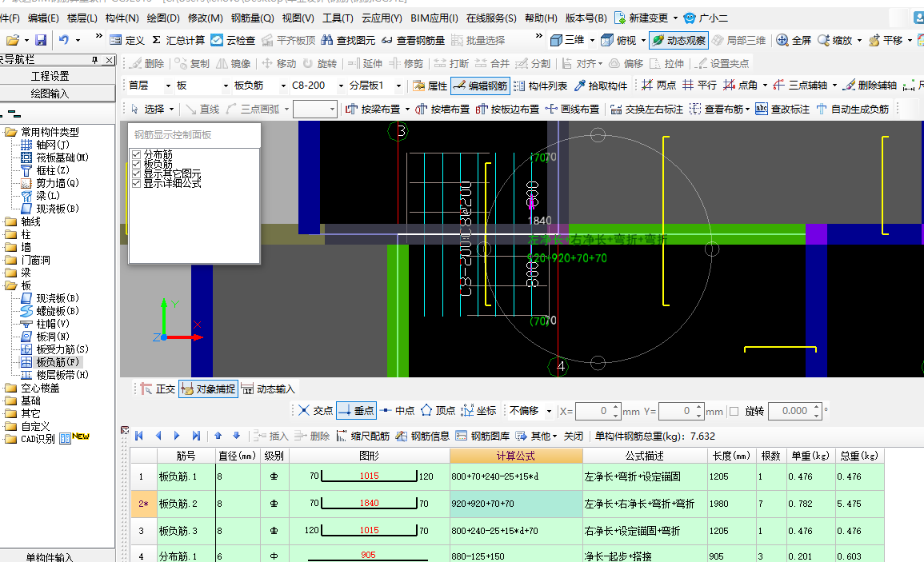The image size is (924, 562).
Task: Open 其他 dropdown in rebar panel
Action: [536, 436]
